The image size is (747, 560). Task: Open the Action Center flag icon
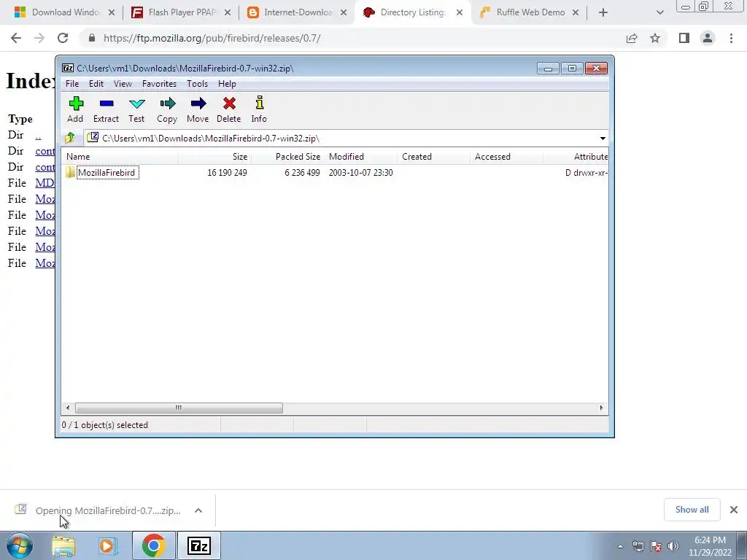coord(656,546)
